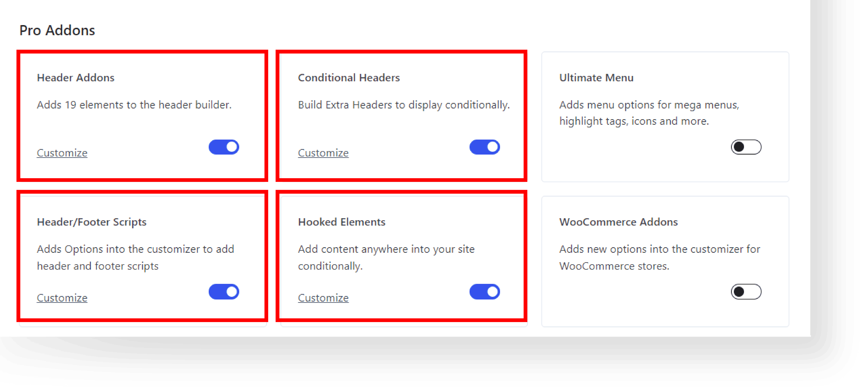Follow Customize link in Header/Footer Scripts card
Screen dimensions: 868x389
62,298
